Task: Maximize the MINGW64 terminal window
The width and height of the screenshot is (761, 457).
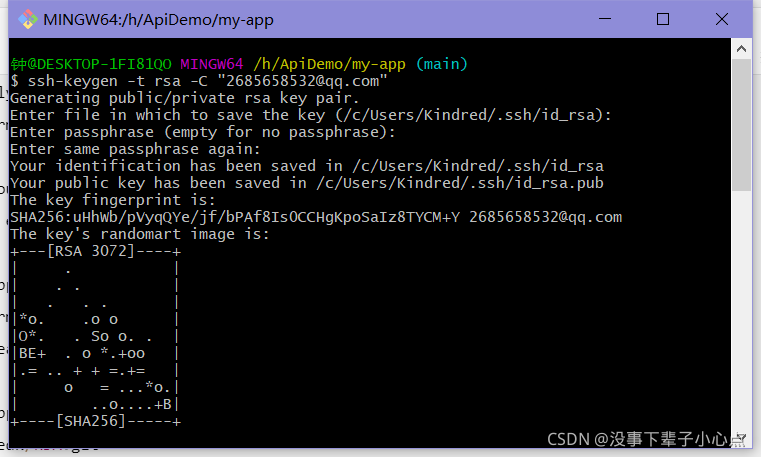Action: [663, 19]
